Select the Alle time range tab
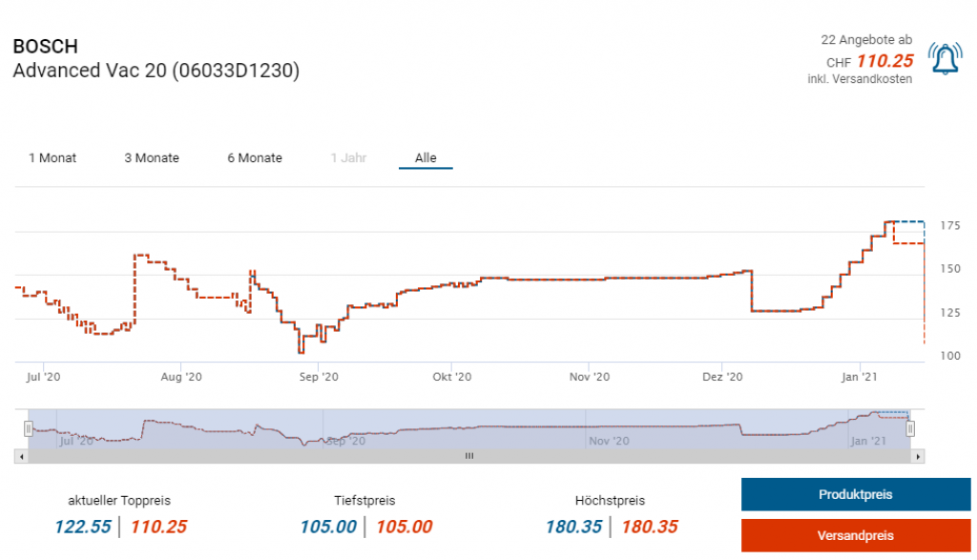The width and height of the screenshot is (977, 560). pos(426,158)
